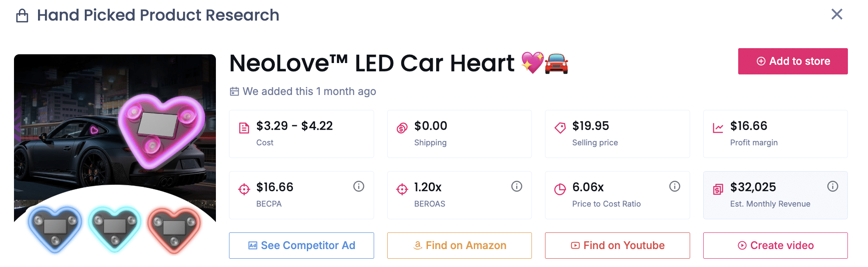868x267 pixels.
Task: Click the calendar icon before 'We added this 1 month ago'
Action: [235, 91]
